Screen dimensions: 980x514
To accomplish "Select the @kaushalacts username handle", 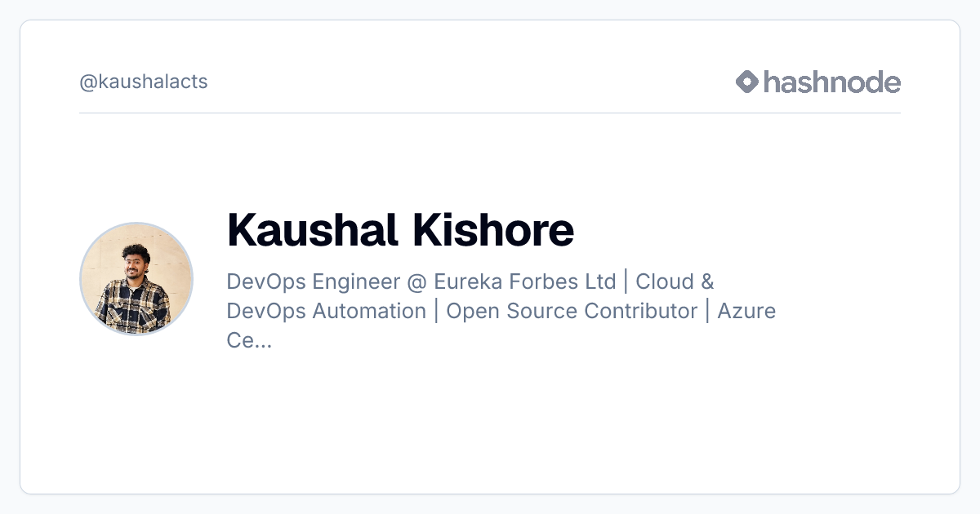I will coord(144,82).
